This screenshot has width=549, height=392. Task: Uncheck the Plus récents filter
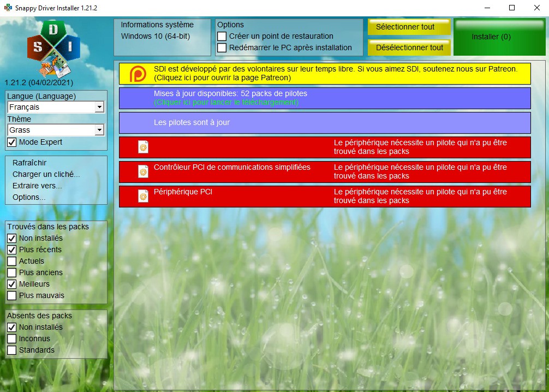click(12, 250)
